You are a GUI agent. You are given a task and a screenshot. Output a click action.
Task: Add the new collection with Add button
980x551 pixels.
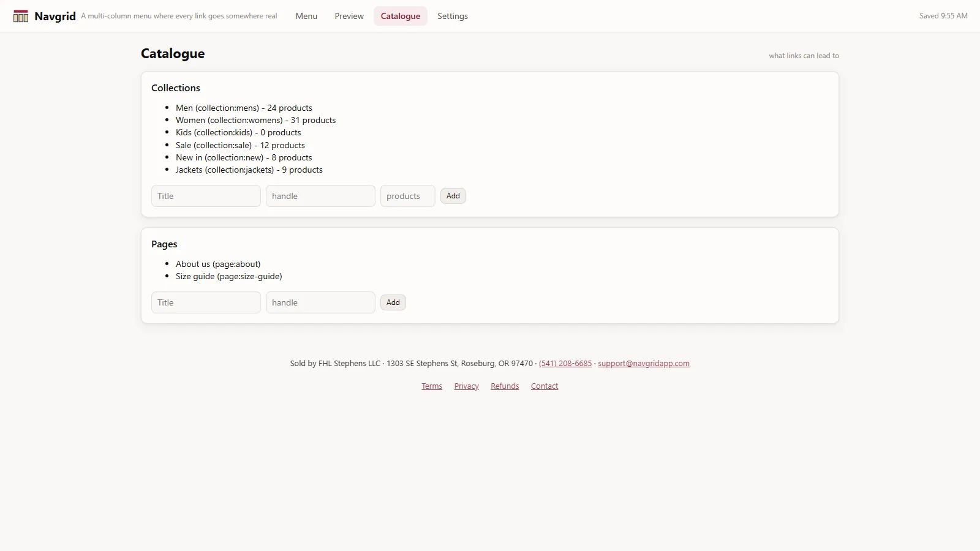[x=453, y=196]
